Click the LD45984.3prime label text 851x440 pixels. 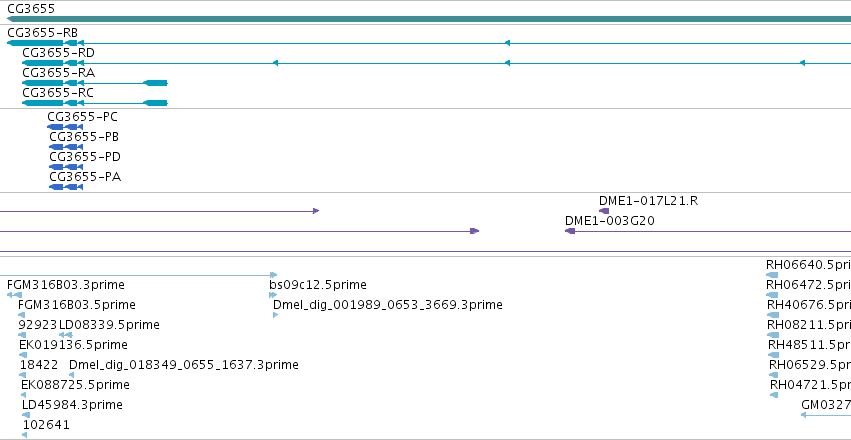[x=72, y=405]
